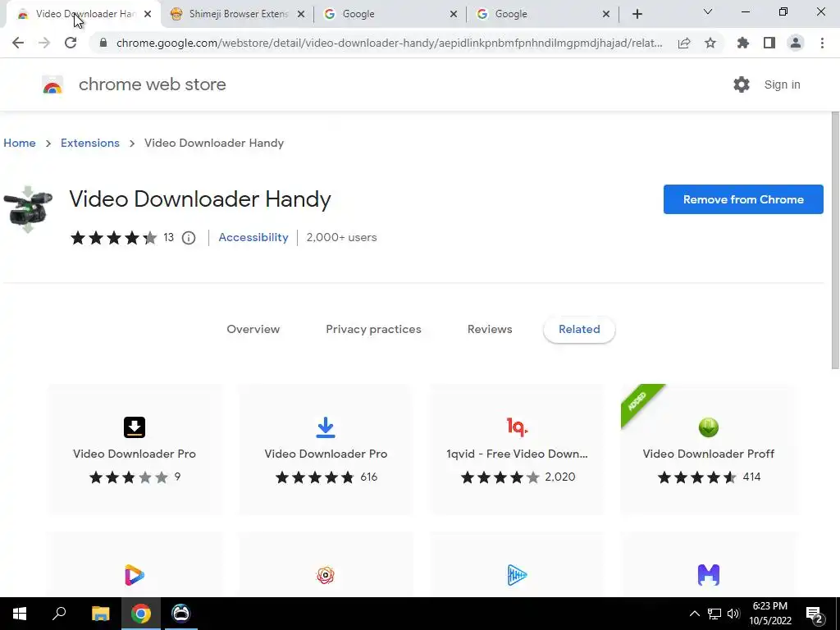Click the red flower-shaped extension icon
This screenshot has height=630, width=840.
pyautogui.click(x=326, y=575)
